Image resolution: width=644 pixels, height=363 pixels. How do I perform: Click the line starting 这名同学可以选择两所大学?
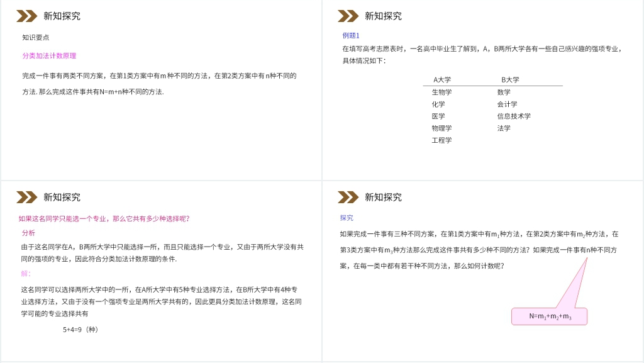(x=159, y=290)
